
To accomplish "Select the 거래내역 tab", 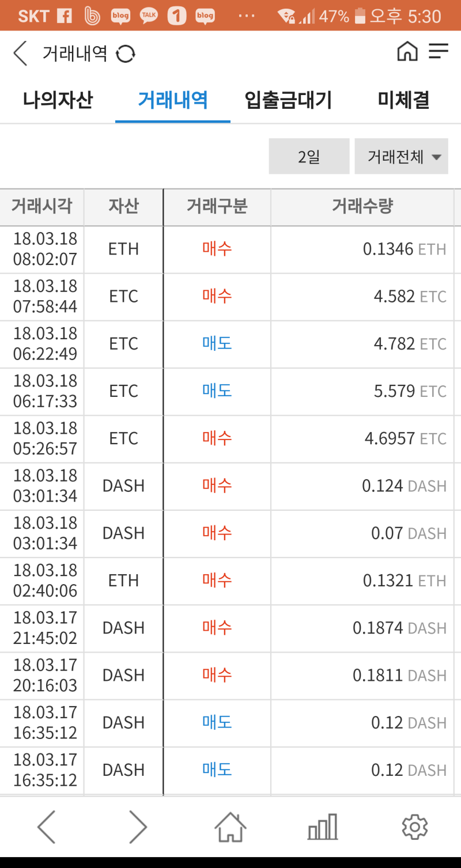I will click(x=173, y=100).
